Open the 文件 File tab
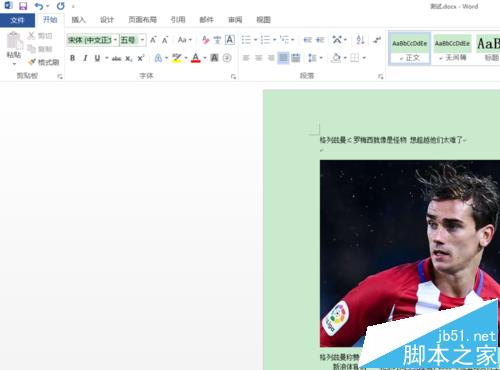This screenshot has width=500, height=370. (x=17, y=20)
